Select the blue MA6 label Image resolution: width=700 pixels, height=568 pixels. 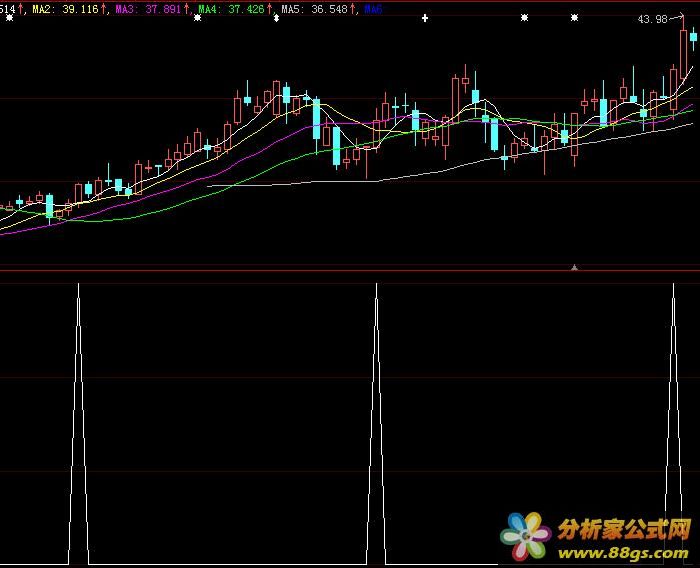click(373, 9)
